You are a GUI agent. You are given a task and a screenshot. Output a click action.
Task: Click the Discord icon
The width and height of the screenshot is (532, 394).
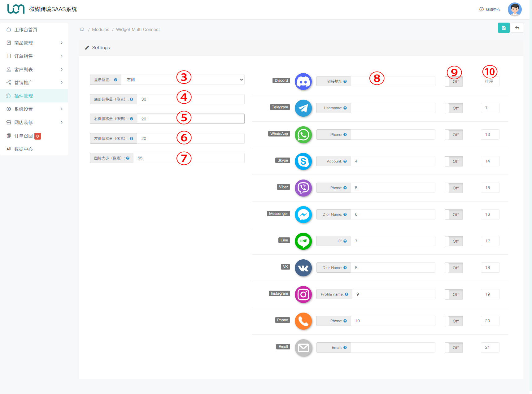click(303, 82)
